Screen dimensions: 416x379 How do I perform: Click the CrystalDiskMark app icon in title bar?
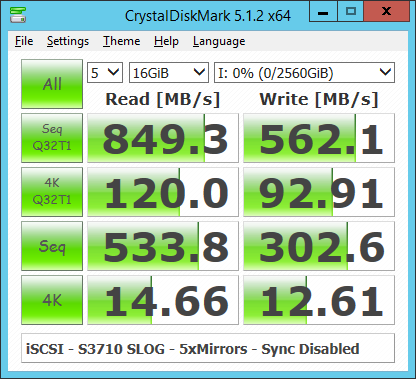(18, 15)
